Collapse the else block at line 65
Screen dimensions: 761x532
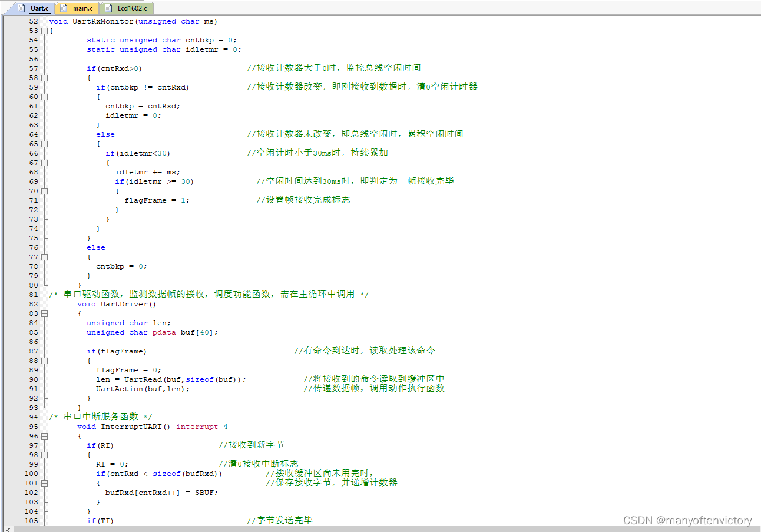(44, 144)
